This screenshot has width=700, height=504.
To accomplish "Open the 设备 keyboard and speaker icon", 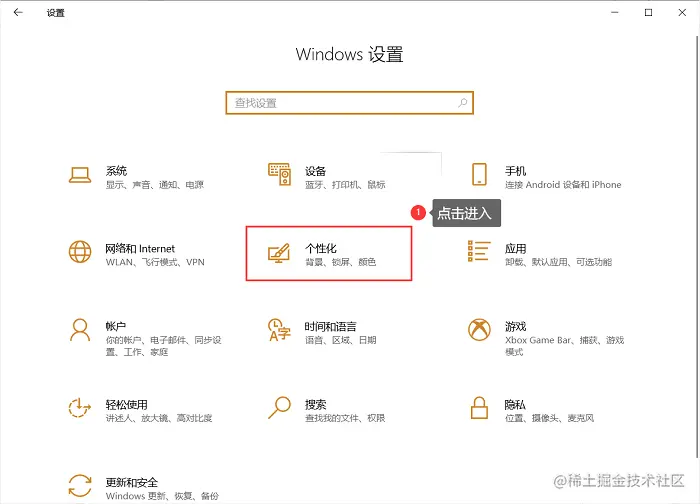I will 279,174.
